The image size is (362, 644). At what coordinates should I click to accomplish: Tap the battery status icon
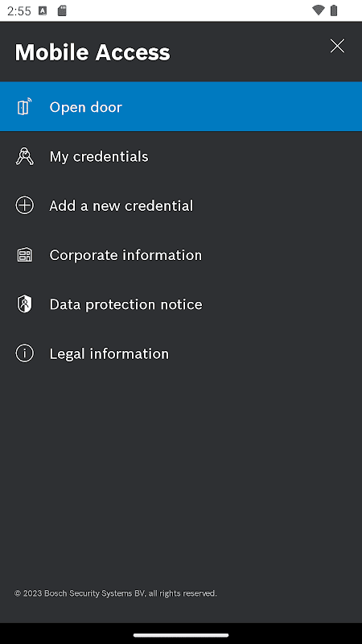[x=334, y=10]
